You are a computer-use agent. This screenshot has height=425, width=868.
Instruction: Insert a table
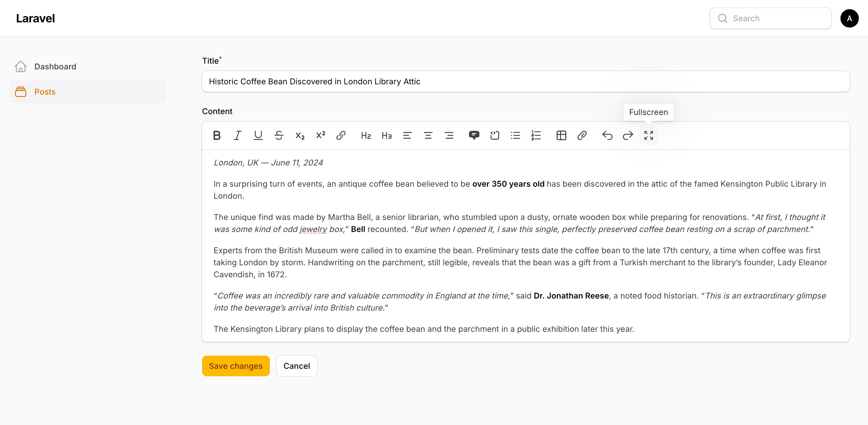(x=561, y=135)
